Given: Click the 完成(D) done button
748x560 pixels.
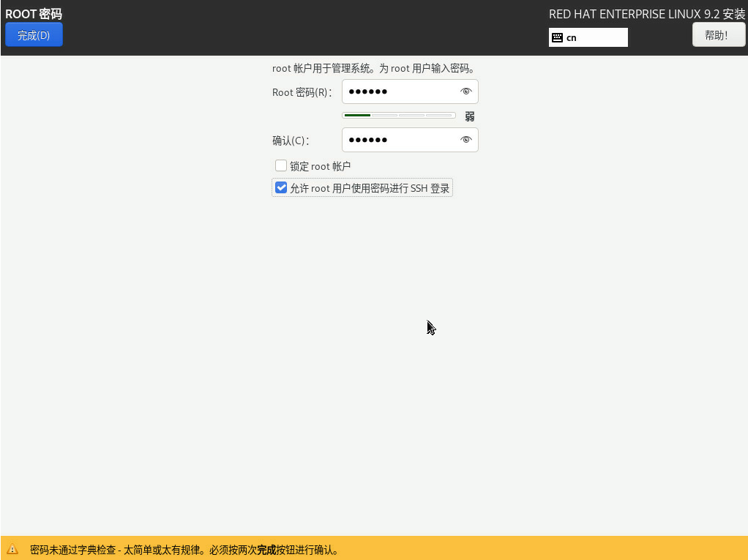Looking at the screenshot, I should [34, 35].
